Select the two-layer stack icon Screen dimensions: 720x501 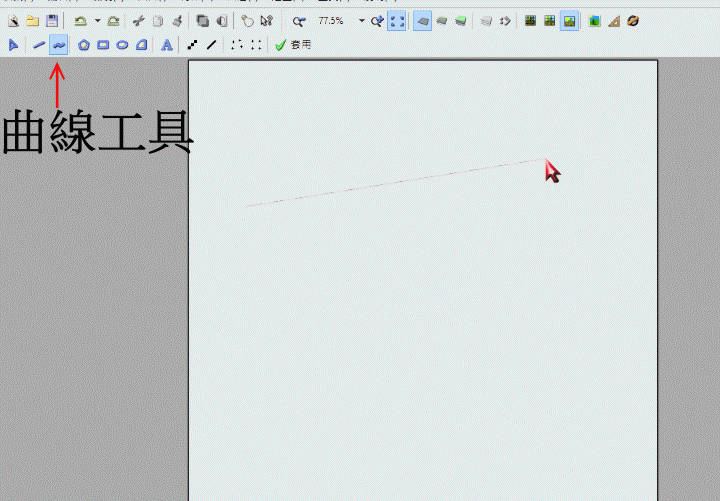point(442,21)
